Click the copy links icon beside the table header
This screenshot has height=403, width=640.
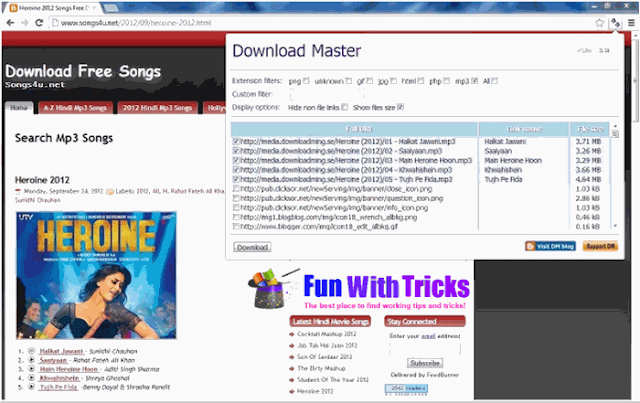tap(616, 134)
